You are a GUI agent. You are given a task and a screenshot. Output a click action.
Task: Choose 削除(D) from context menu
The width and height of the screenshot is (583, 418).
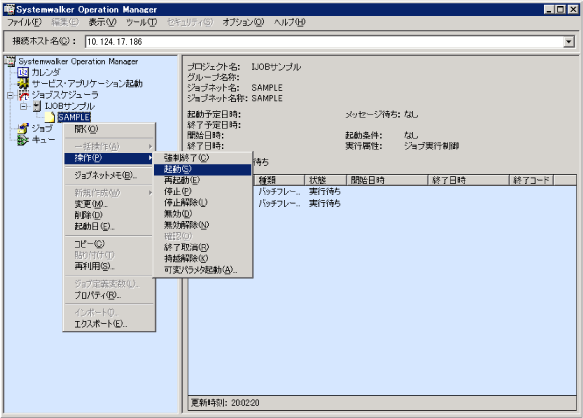tap(109, 215)
